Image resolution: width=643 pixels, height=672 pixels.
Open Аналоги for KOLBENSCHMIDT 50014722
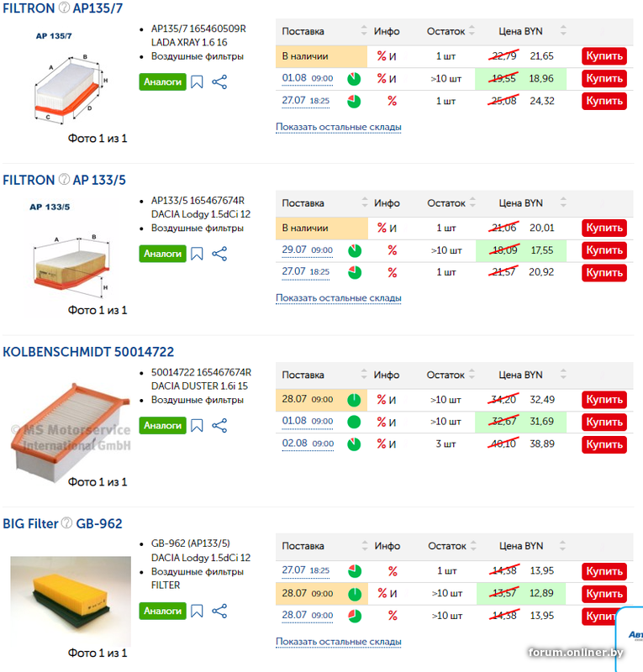click(x=162, y=426)
